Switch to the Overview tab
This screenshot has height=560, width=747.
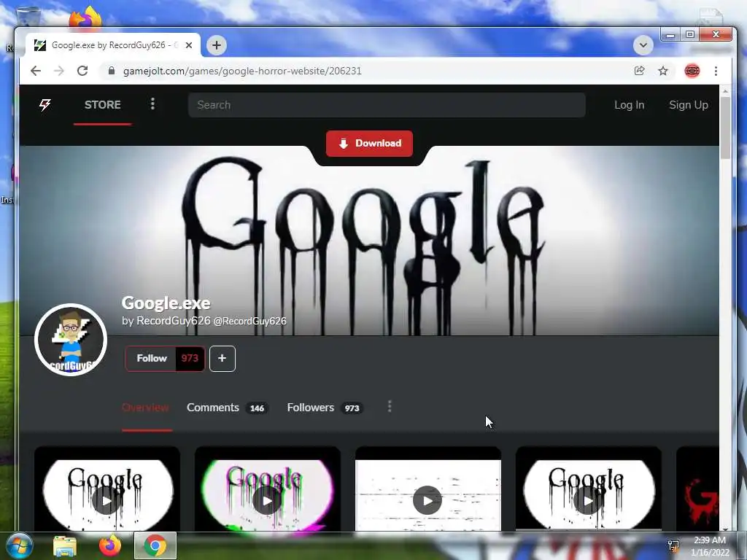(x=145, y=408)
